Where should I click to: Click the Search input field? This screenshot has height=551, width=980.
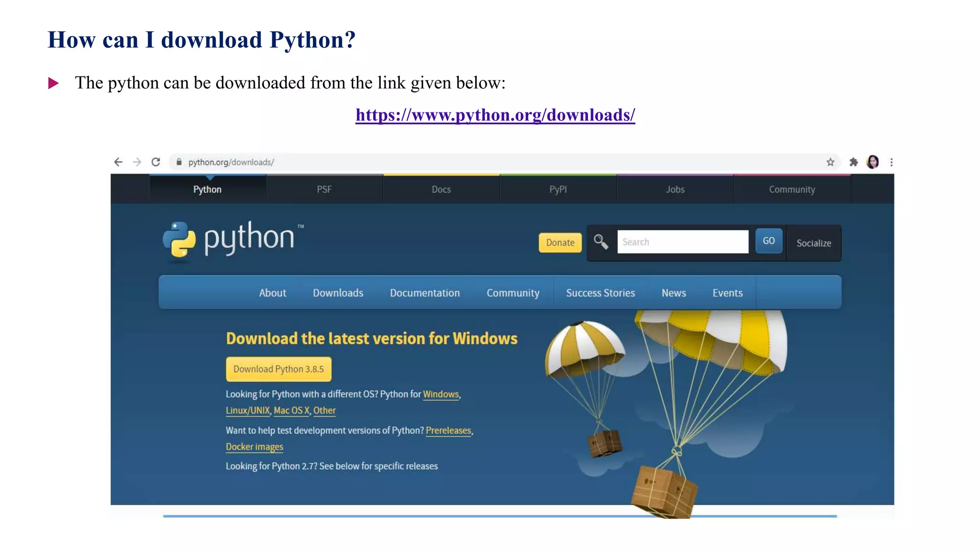[x=682, y=242]
